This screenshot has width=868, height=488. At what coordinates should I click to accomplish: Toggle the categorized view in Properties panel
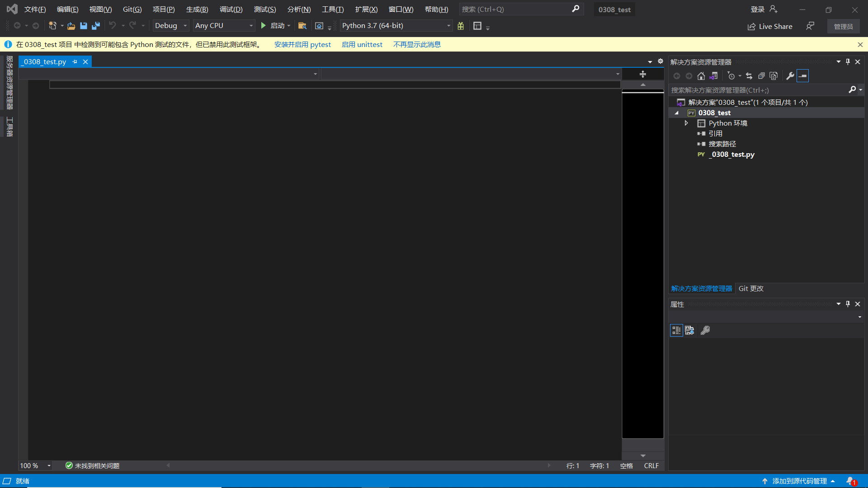676,331
